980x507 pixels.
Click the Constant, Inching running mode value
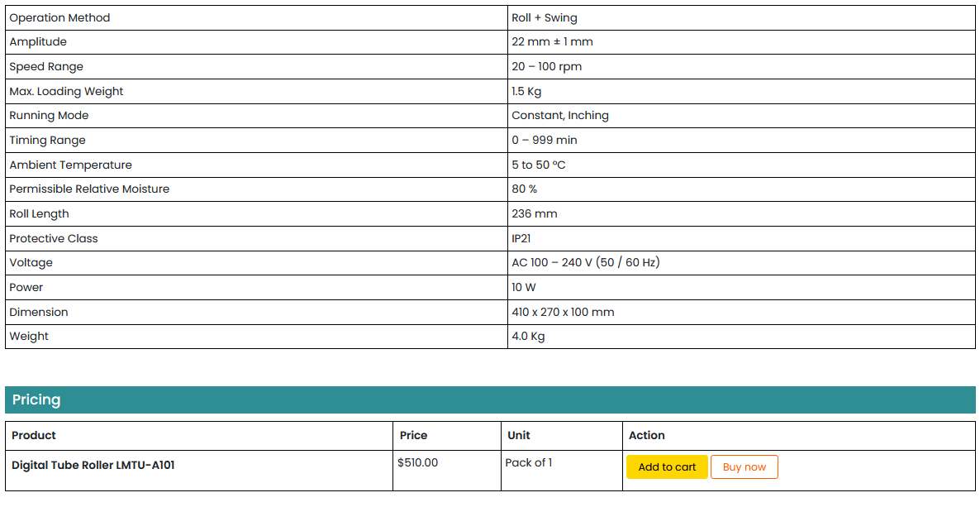[560, 115]
